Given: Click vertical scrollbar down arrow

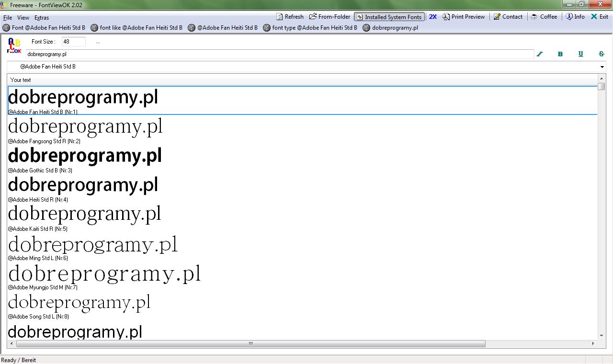Looking at the screenshot, I should [602, 336].
